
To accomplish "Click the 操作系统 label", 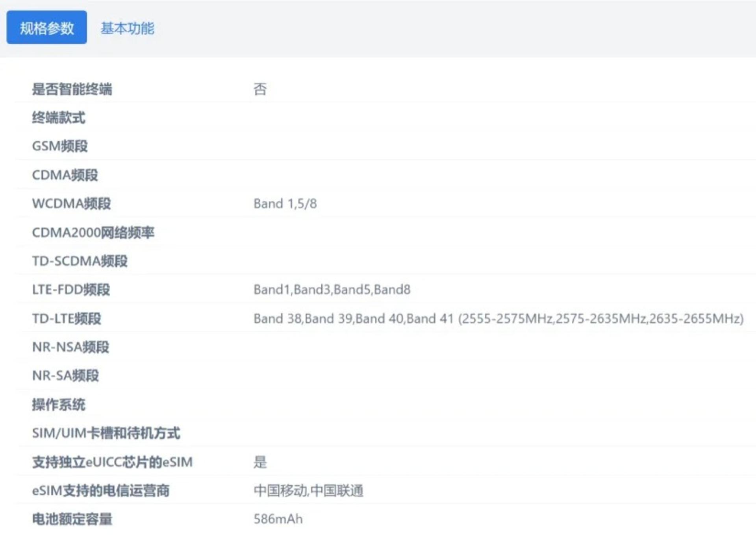I will point(59,404).
